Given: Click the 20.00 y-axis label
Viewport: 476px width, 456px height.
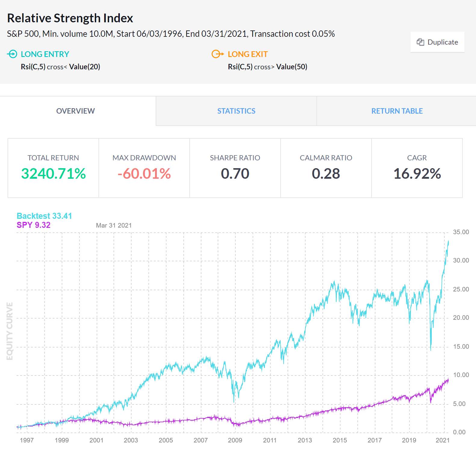Looking at the screenshot, I should 461,318.
